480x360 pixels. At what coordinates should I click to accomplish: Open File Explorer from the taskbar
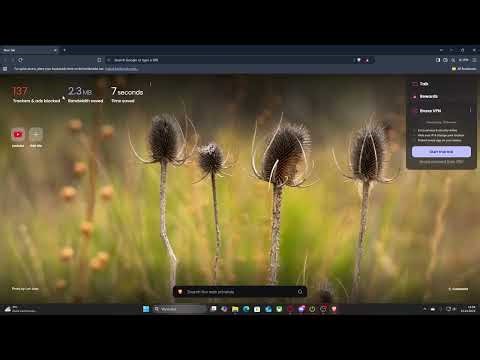235,309
